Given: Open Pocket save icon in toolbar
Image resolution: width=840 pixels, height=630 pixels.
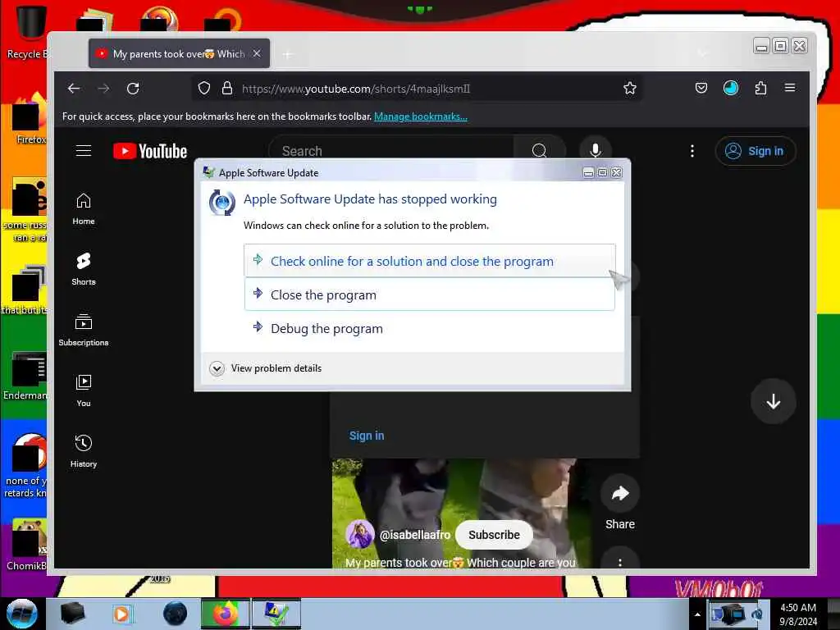Looking at the screenshot, I should (701, 88).
